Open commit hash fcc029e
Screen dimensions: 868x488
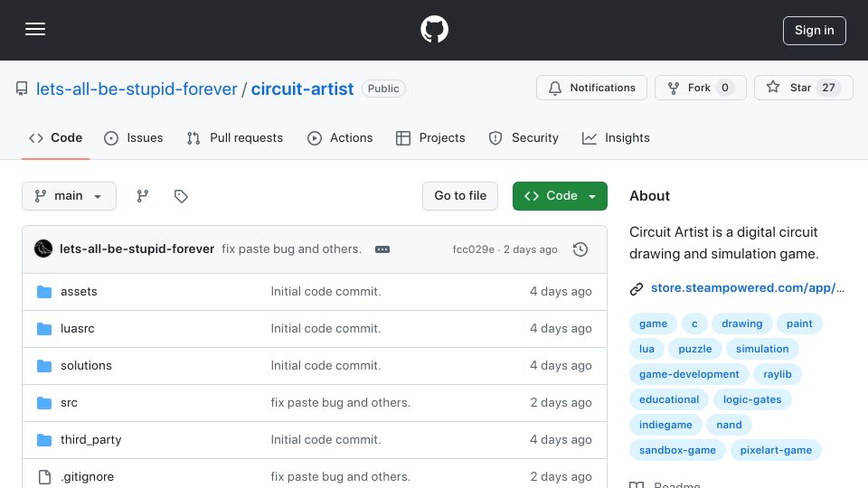[x=473, y=249]
